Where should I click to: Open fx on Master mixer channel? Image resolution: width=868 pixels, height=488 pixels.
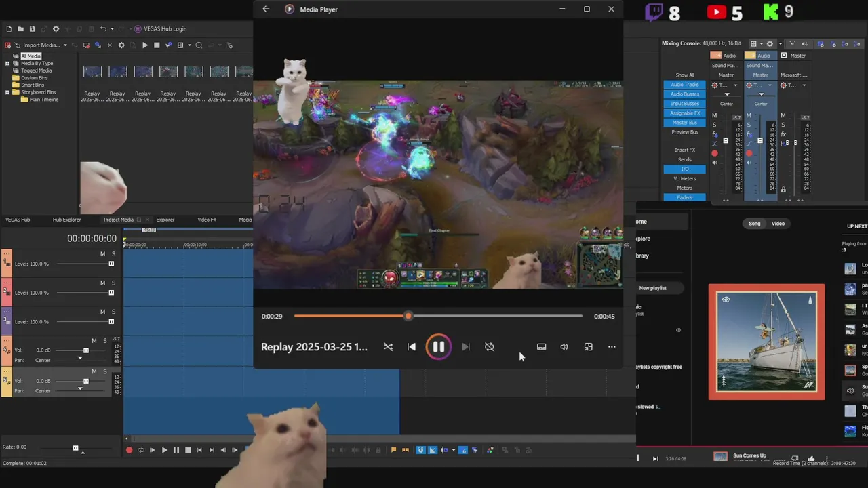[x=784, y=134]
